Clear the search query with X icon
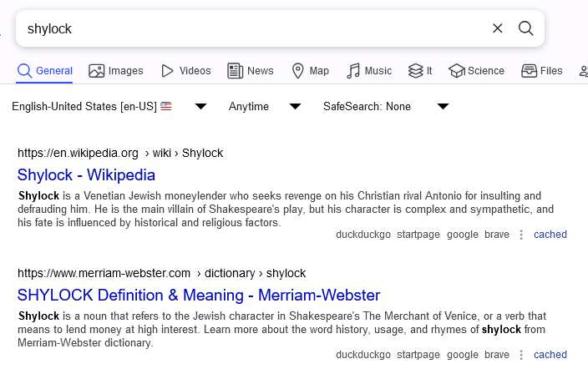The image size is (588, 374). point(497,28)
